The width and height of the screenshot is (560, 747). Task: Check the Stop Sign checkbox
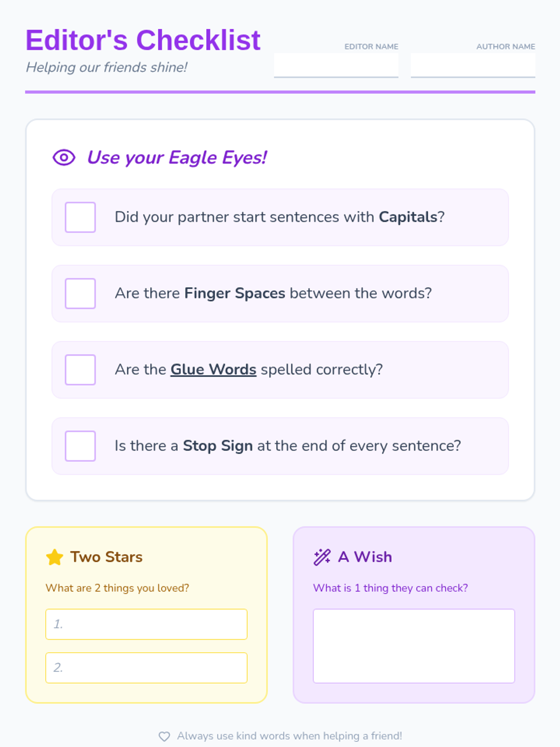click(x=80, y=446)
